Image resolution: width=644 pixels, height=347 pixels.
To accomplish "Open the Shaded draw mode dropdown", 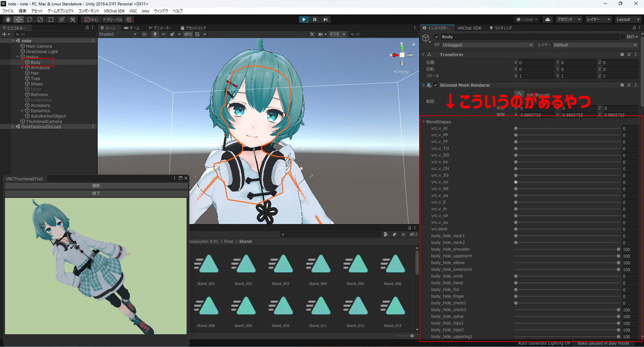I will tap(118, 34).
